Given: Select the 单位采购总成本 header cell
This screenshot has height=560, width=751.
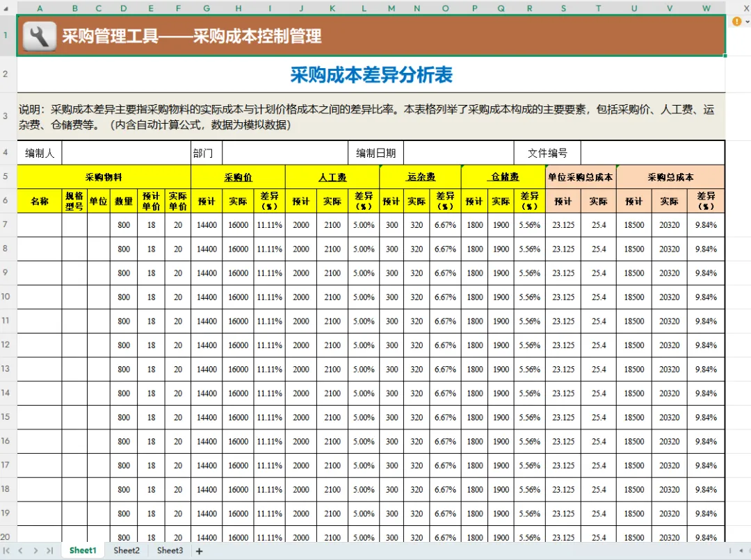Looking at the screenshot, I should point(581,177).
